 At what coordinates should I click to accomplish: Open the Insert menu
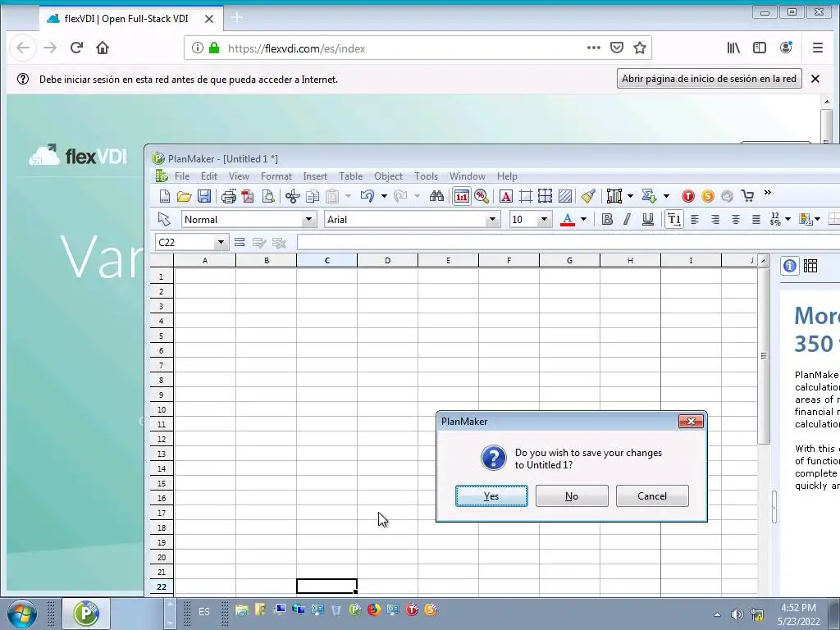click(315, 176)
